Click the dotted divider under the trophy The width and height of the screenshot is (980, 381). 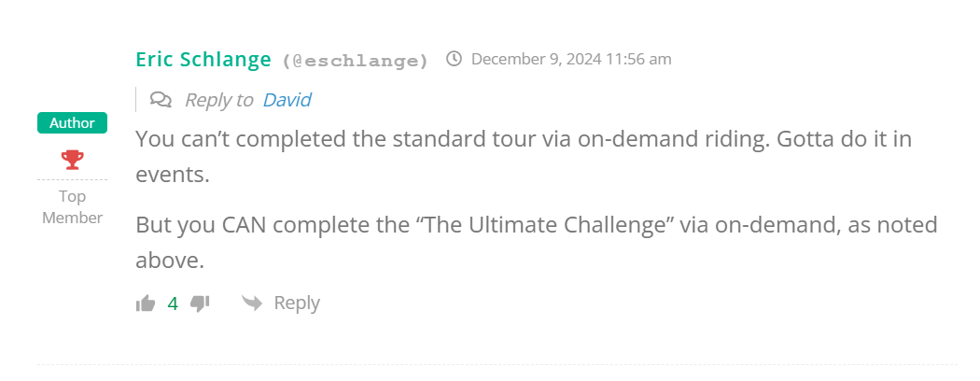[x=72, y=179]
